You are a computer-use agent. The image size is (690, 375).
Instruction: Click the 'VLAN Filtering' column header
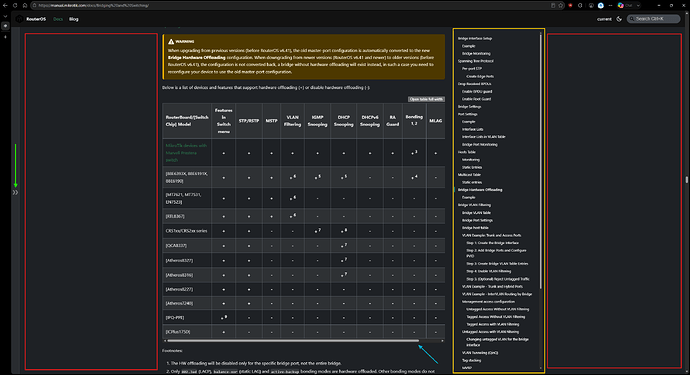293,121
